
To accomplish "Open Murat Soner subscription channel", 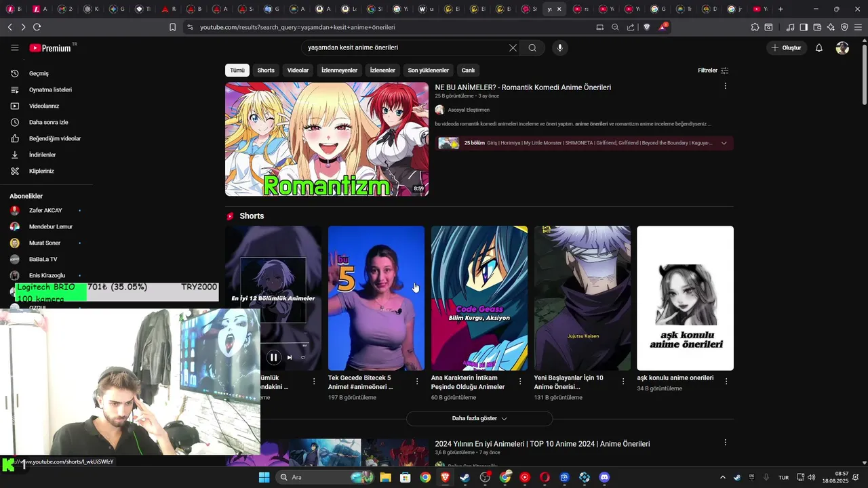I will coord(46,243).
